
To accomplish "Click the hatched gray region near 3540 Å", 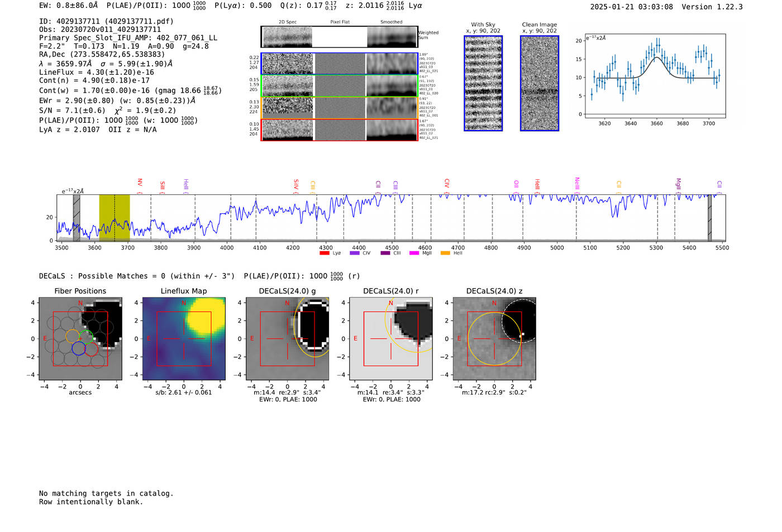I will pos(77,218).
